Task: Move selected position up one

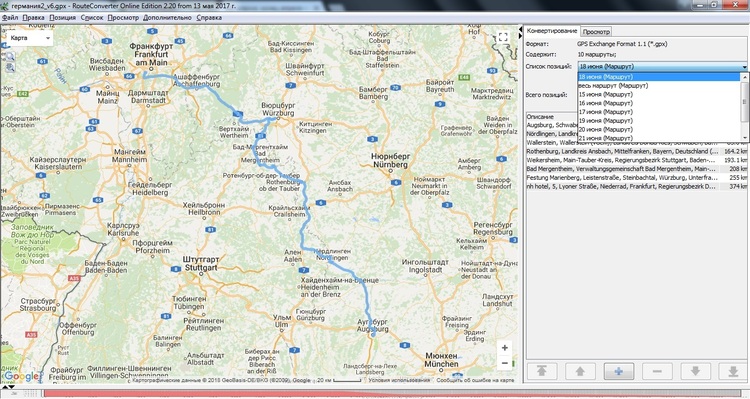Action: click(x=580, y=371)
